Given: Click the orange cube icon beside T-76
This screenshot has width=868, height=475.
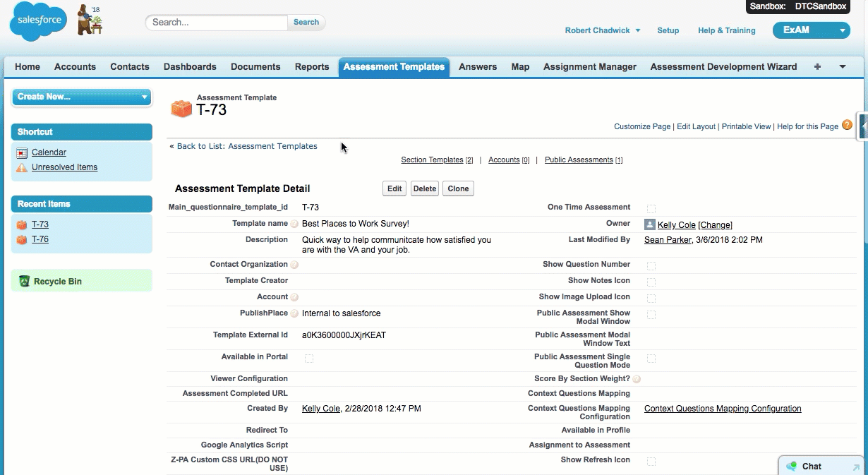Looking at the screenshot, I should (22, 239).
